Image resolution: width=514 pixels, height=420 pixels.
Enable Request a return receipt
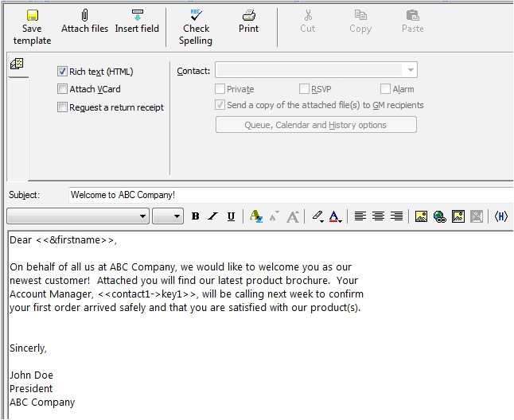pyautogui.click(x=62, y=107)
